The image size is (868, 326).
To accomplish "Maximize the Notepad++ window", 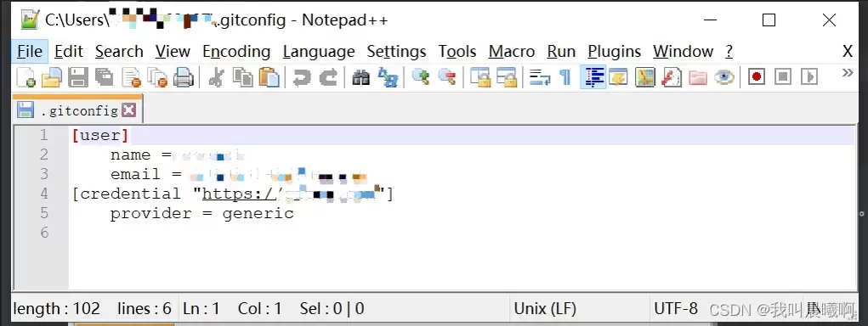I will pyautogui.click(x=769, y=20).
